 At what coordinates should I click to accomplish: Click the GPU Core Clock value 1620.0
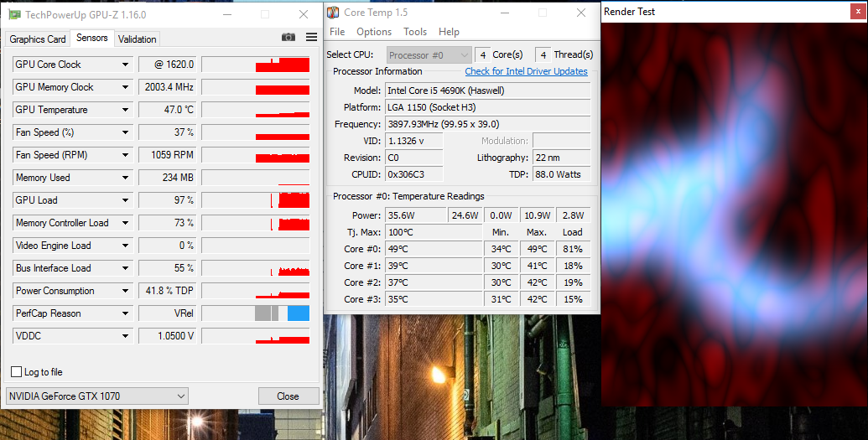(x=167, y=65)
